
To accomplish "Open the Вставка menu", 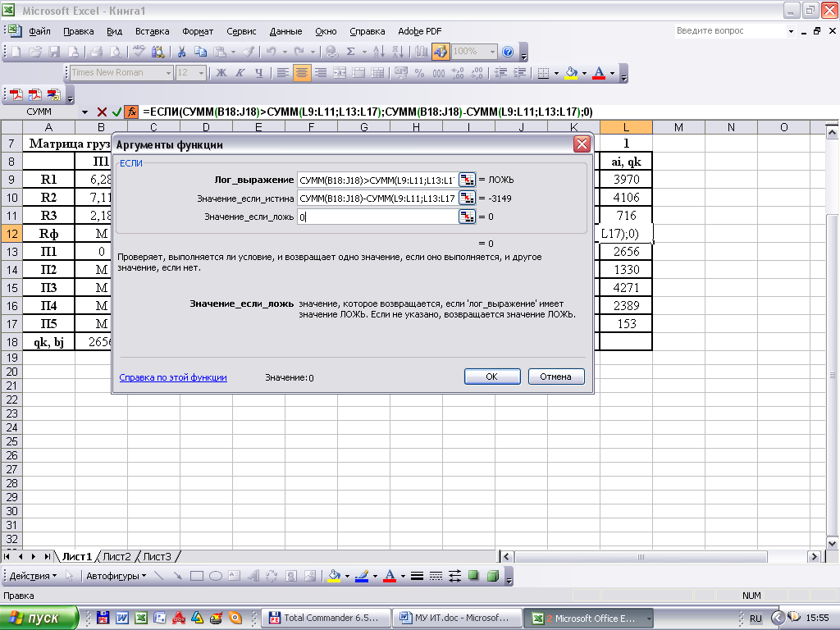I will point(152,31).
